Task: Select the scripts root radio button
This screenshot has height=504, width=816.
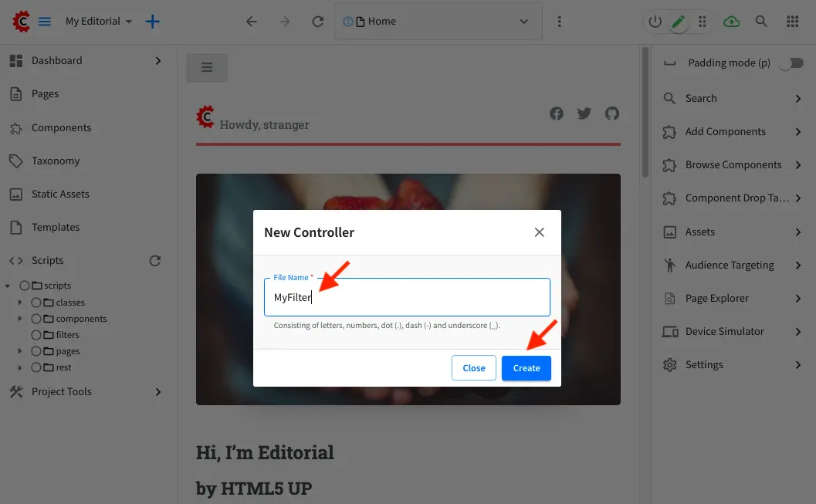Action: [25, 286]
